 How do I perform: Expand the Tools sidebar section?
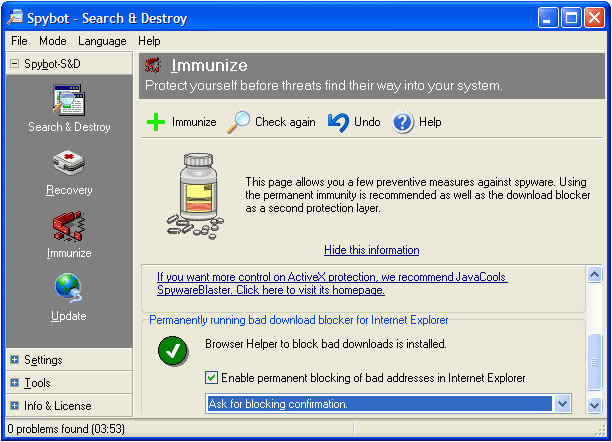tap(14, 382)
